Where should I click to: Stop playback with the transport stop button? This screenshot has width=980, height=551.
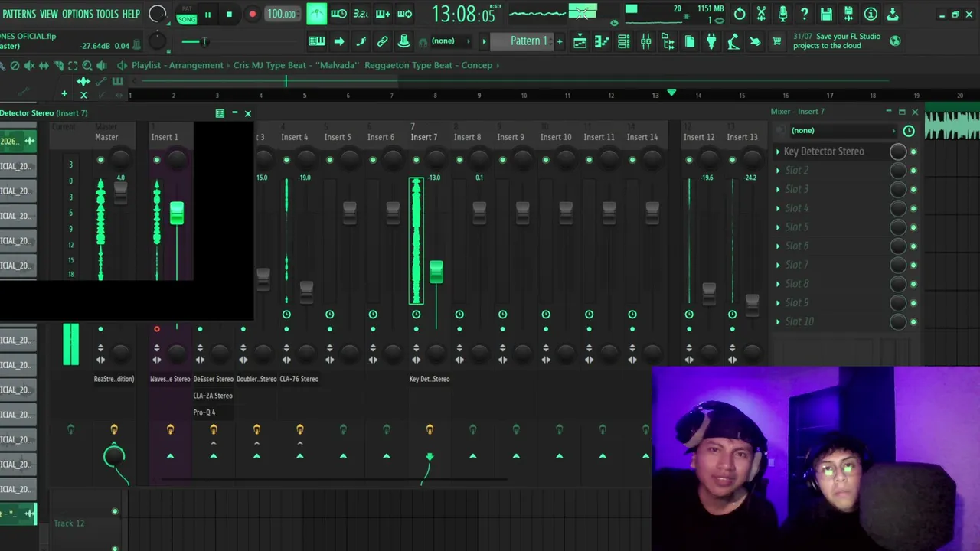[x=229, y=14]
